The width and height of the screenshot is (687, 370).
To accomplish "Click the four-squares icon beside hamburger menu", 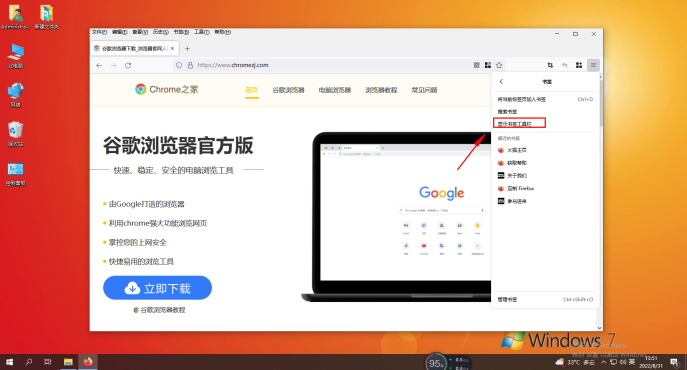I will click(579, 65).
